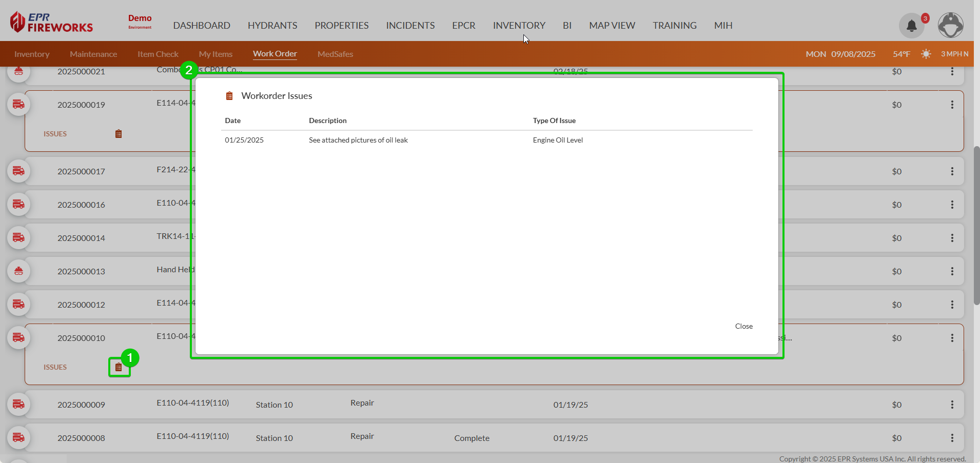The height and width of the screenshot is (463, 980).
Task: Click the page vertical scrollbar
Action: pyautogui.click(x=976, y=226)
